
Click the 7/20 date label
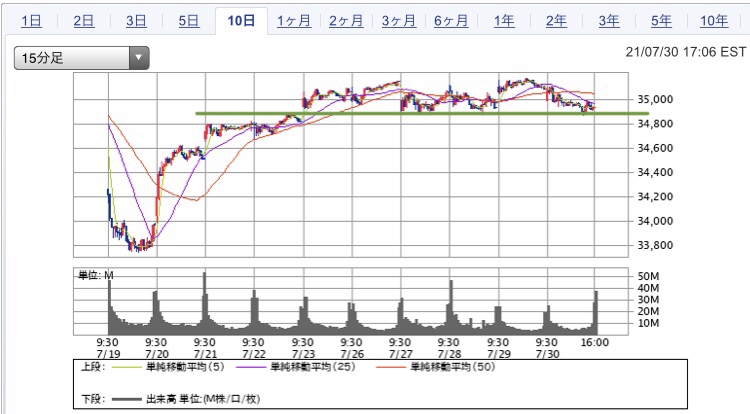[156, 354]
